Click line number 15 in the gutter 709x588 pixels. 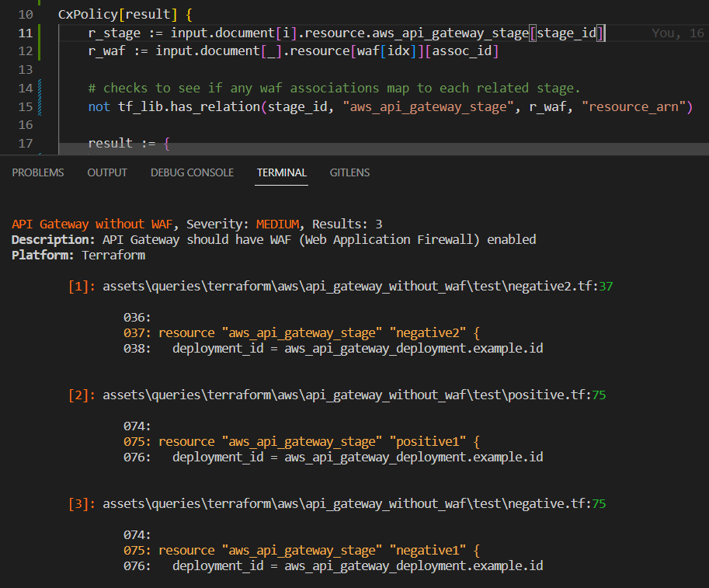(25, 106)
